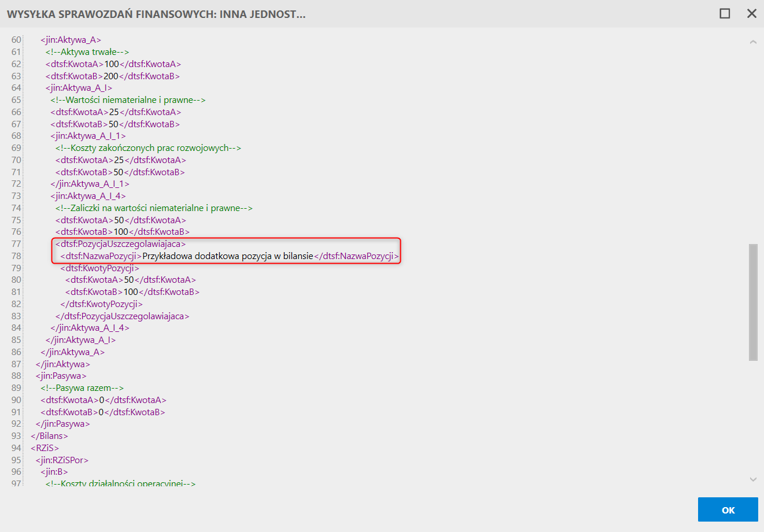Click closing tag /jin:Aktywa_A_I on line 85
The width and height of the screenshot is (764, 532).
point(81,340)
